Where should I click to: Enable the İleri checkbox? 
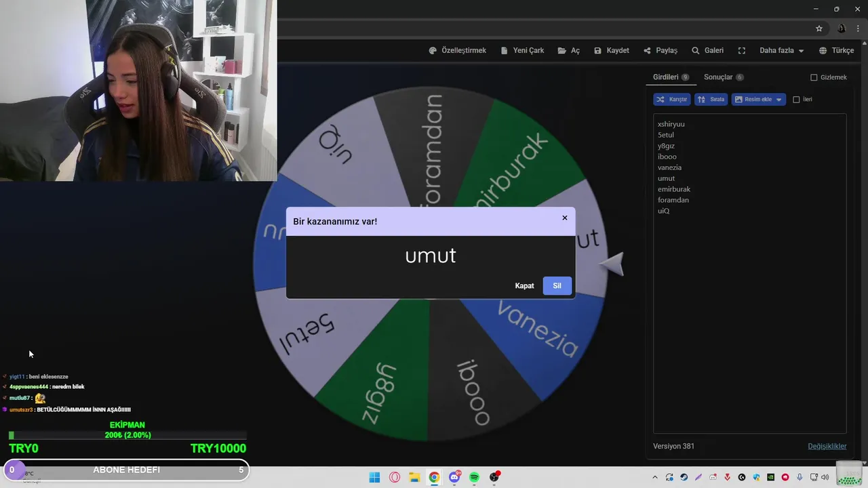pos(796,100)
